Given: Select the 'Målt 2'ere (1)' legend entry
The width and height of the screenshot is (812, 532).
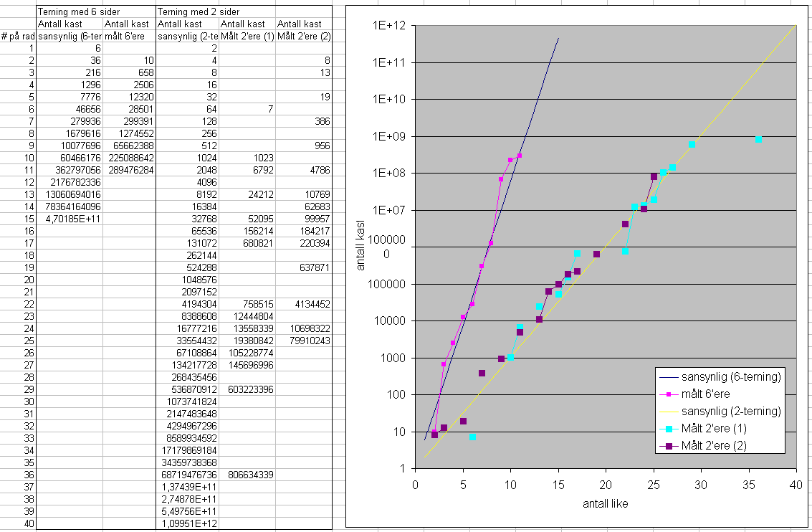Looking at the screenshot, I should pyautogui.click(x=703, y=429).
